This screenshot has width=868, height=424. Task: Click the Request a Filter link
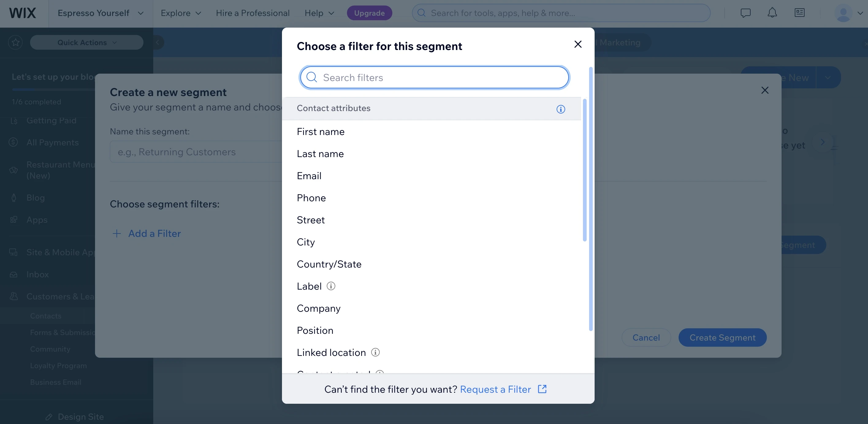(x=495, y=389)
